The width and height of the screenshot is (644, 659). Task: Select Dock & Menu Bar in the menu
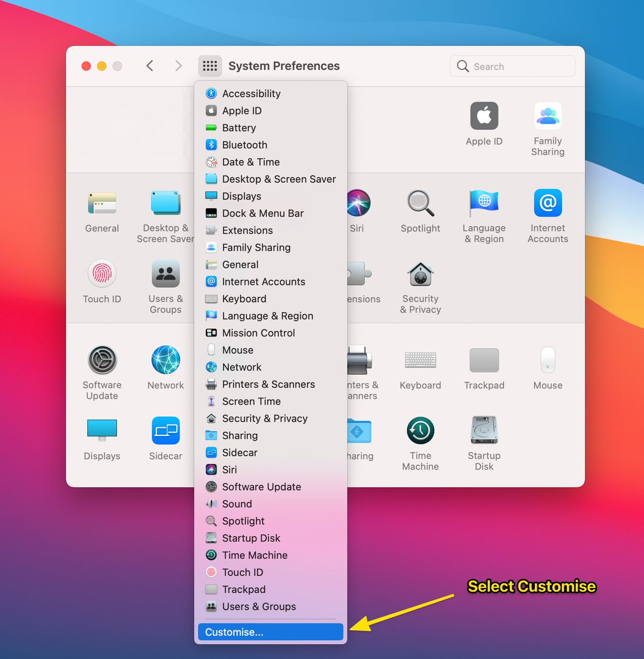coord(271,213)
